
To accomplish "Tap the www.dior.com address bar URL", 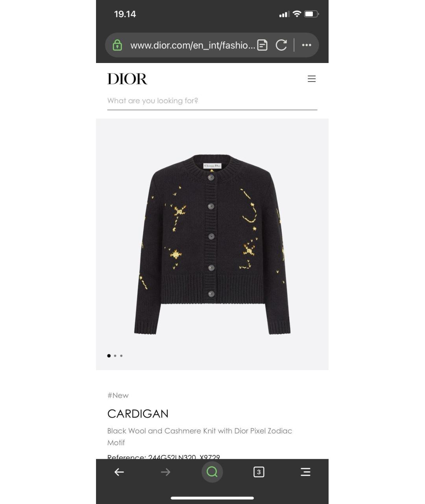I will point(192,45).
